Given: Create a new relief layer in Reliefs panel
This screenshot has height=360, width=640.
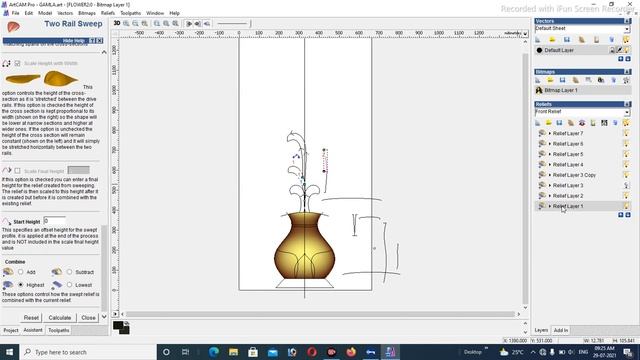Looking at the screenshot, I should [538, 123].
